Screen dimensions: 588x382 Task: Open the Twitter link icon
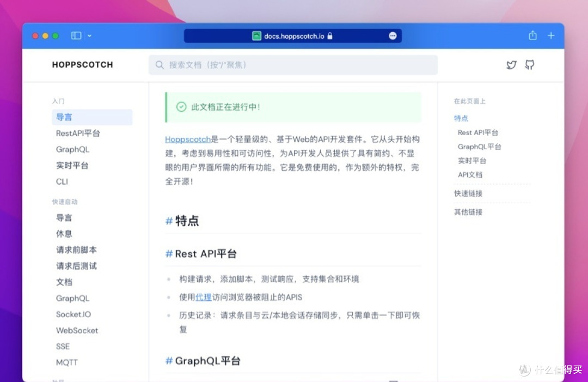(x=511, y=65)
